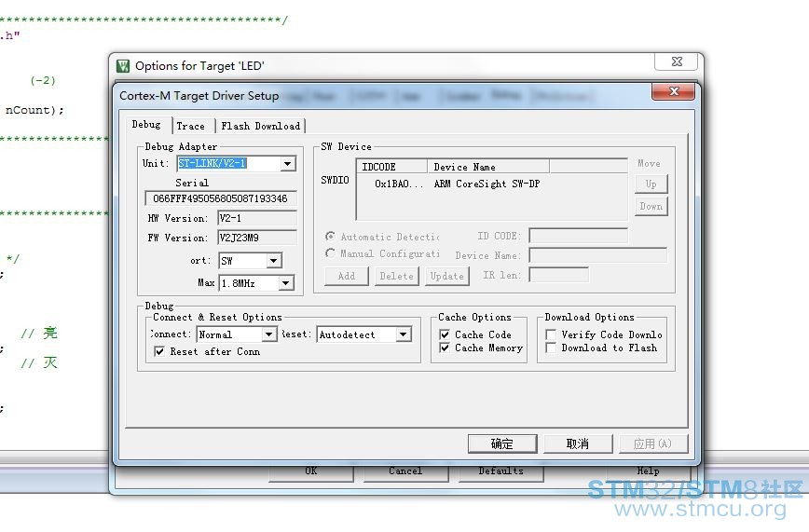The image size is (809, 532).
Task: Click the Device Name input field
Action: 598,255
